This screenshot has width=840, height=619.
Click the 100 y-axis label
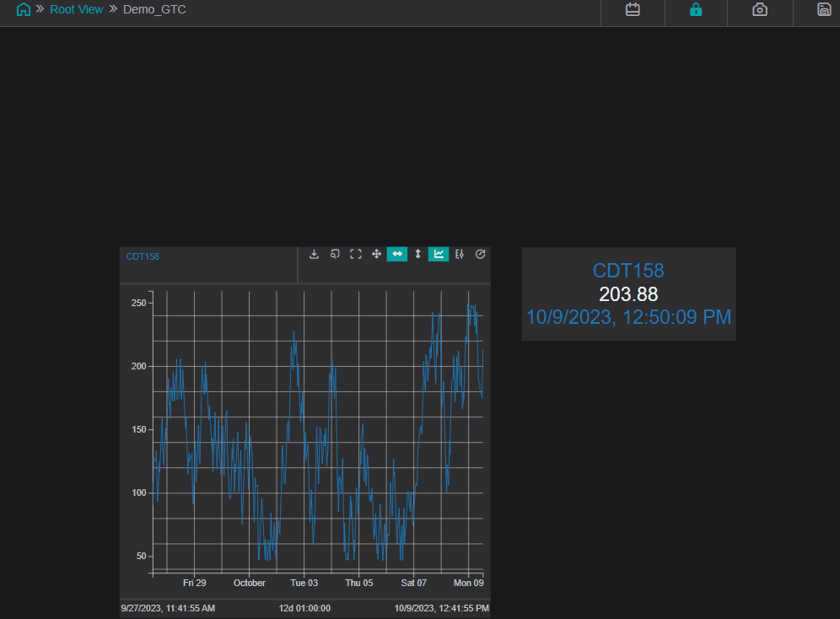139,493
